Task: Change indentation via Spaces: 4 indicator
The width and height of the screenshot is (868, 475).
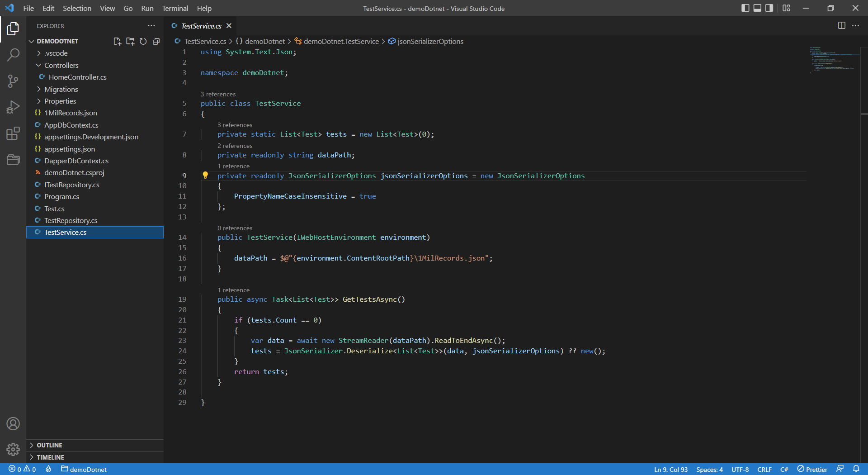Action: click(x=709, y=469)
